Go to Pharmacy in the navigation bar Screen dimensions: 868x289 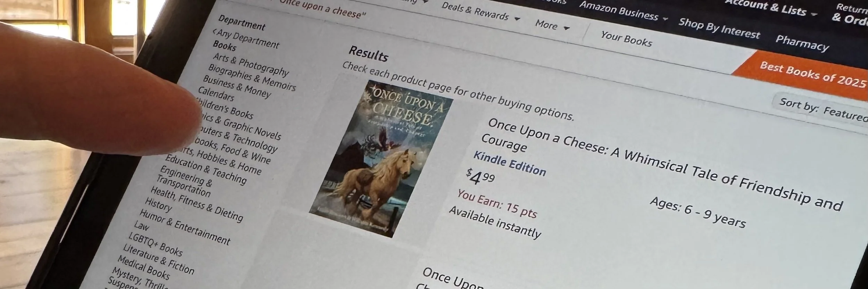pos(802,43)
